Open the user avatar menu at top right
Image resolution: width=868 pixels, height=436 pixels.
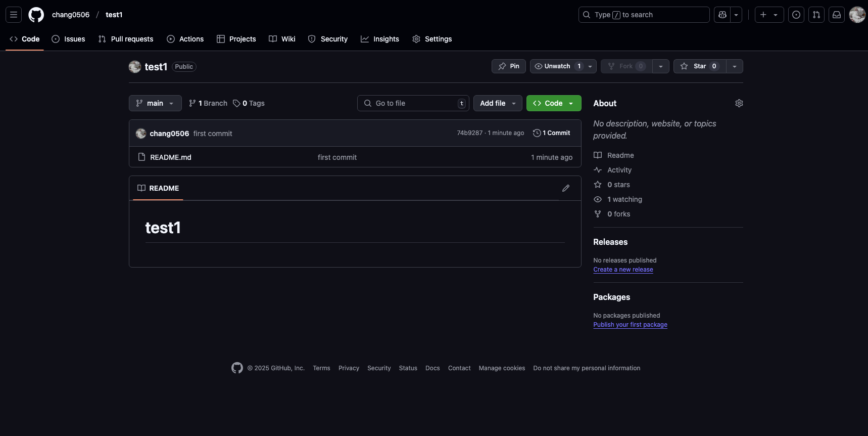[857, 15]
